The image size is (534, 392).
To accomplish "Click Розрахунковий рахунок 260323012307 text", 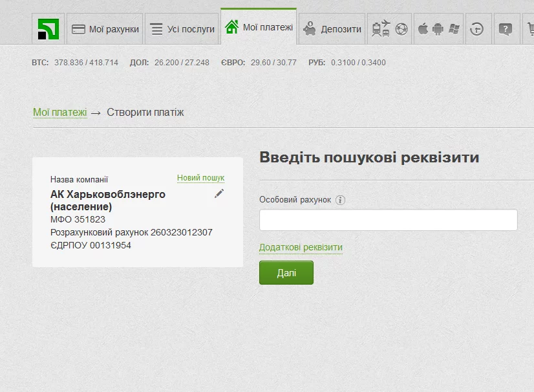I will click(131, 232).
